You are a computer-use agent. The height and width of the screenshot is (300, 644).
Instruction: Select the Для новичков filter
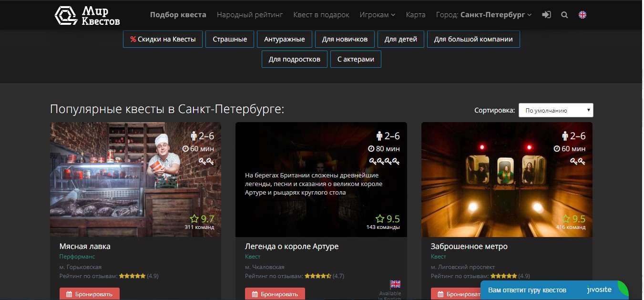(345, 39)
